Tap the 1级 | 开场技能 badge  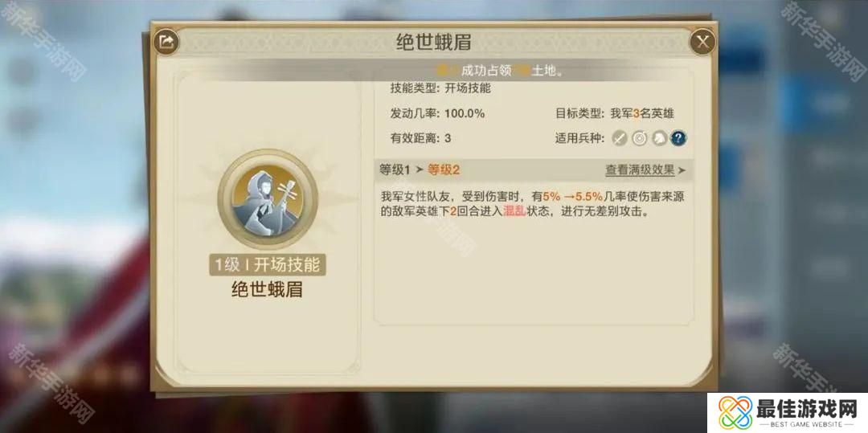268,265
